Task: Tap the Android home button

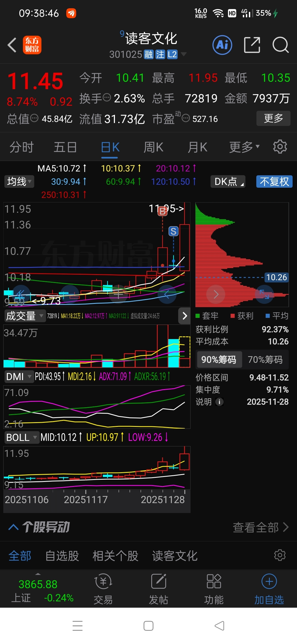Action: tap(148, 626)
